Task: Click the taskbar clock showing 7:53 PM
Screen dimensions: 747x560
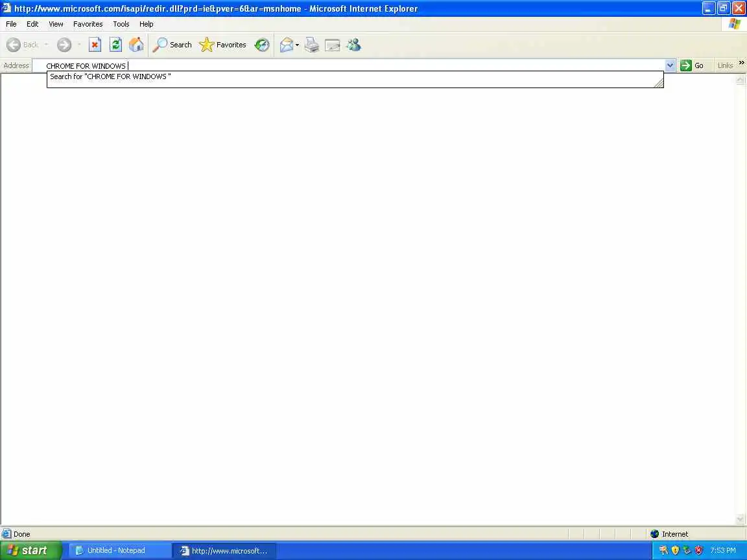Action: pos(723,550)
